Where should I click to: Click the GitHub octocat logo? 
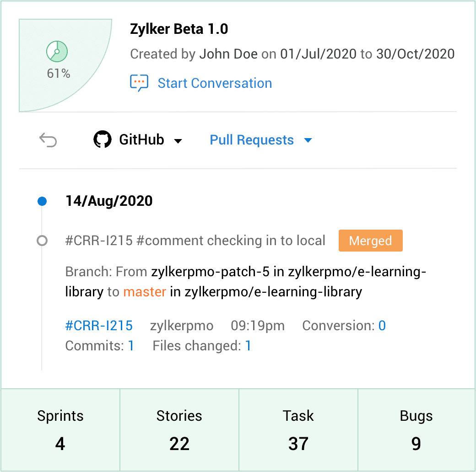103,140
